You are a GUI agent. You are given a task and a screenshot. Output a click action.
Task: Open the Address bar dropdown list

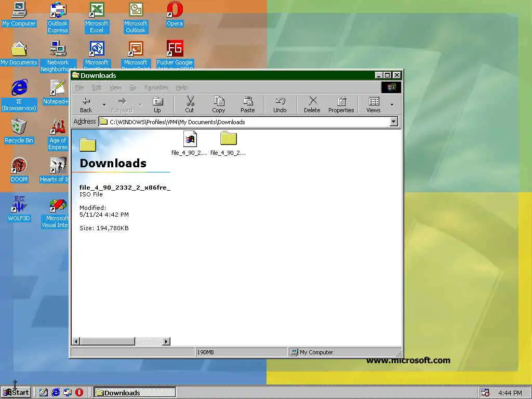click(x=394, y=122)
